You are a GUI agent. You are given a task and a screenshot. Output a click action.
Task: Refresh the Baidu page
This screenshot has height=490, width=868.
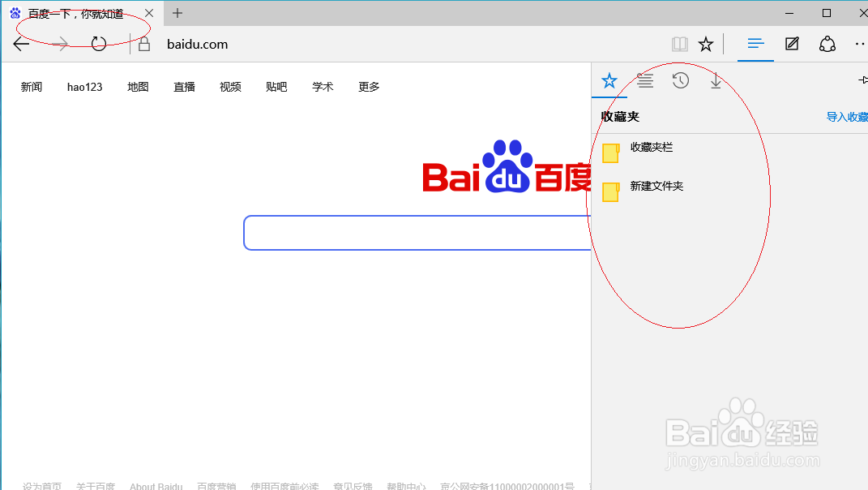tap(99, 44)
